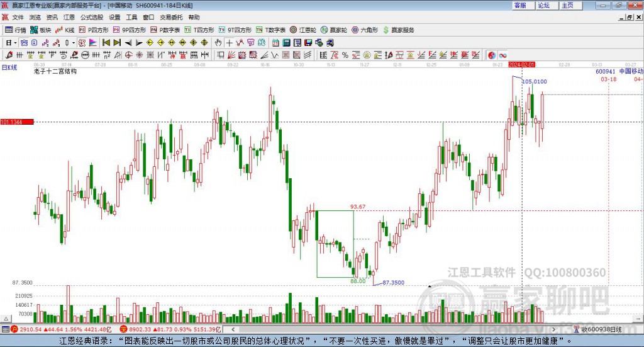This screenshot has width=644, height=347.
Task: Toggle the pressed red 权 style button
Action: click(82, 43)
